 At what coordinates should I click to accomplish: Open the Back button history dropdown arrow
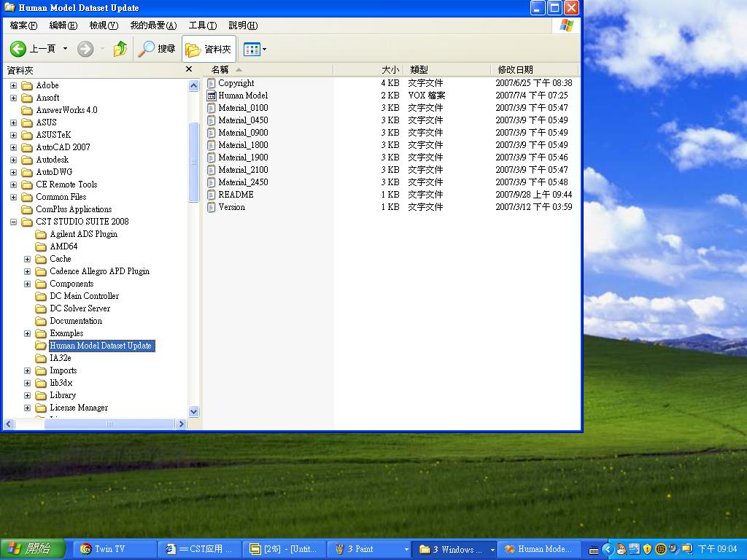click(65, 49)
